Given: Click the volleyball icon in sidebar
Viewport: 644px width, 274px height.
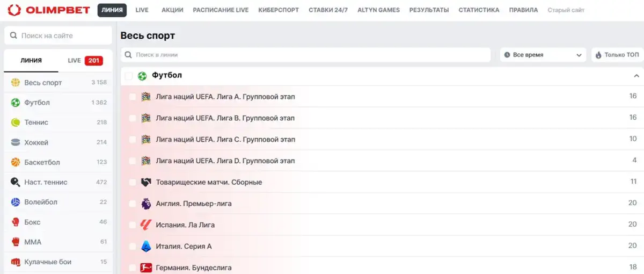Looking at the screenshot, I should click(16, 202).
